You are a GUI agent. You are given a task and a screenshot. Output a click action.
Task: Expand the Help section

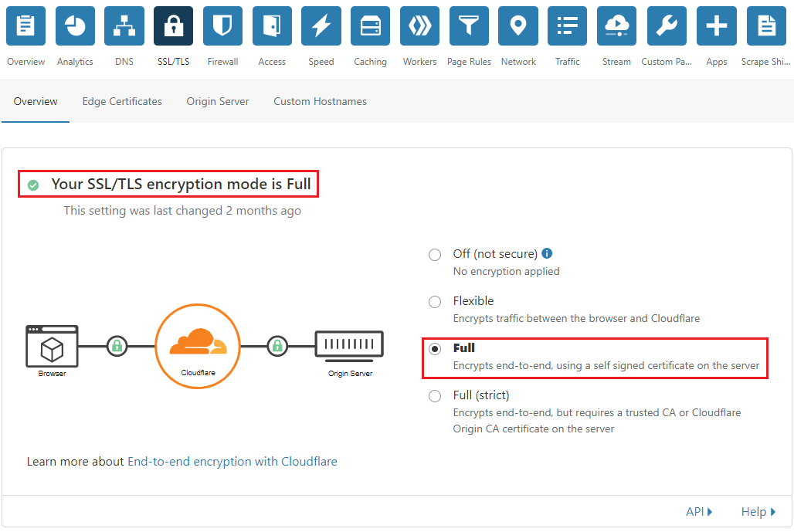[x=758, y=512]
